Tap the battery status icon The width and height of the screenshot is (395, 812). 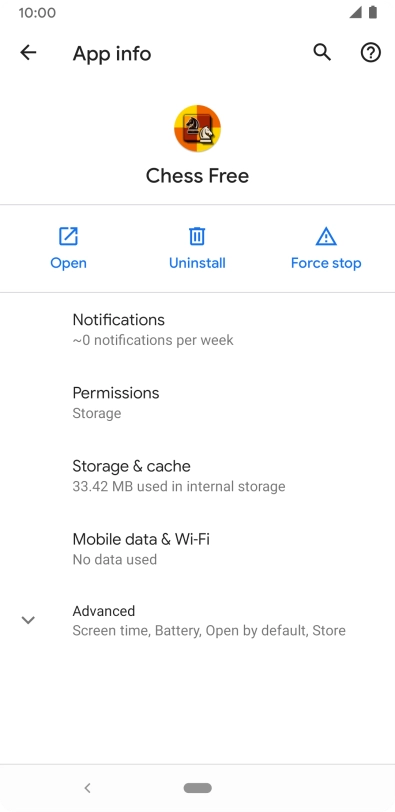tap(373, 12)
